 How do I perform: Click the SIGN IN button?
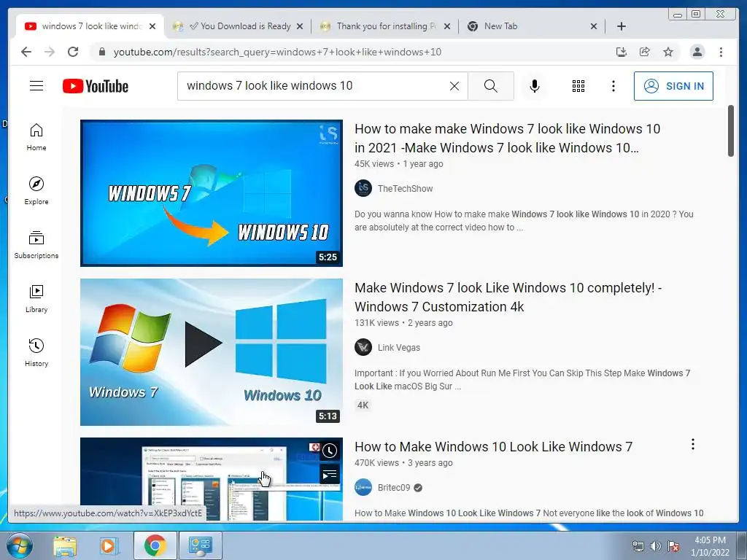673,86
